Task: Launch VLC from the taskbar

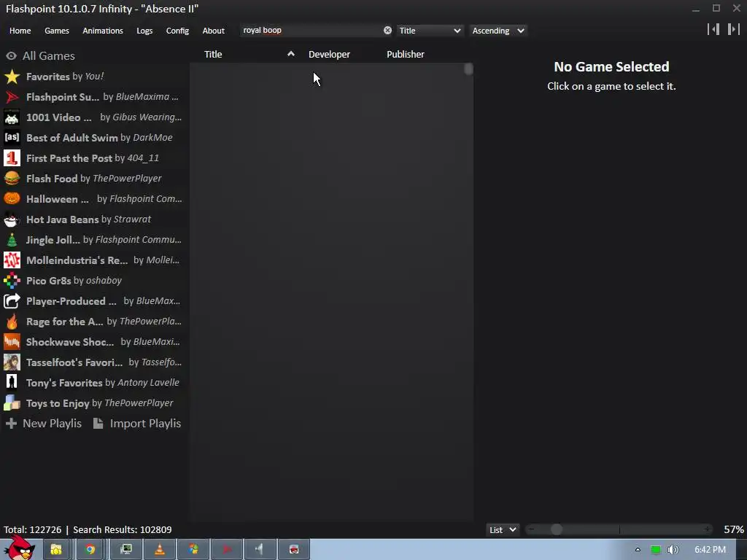Action: tap(160, 550)
